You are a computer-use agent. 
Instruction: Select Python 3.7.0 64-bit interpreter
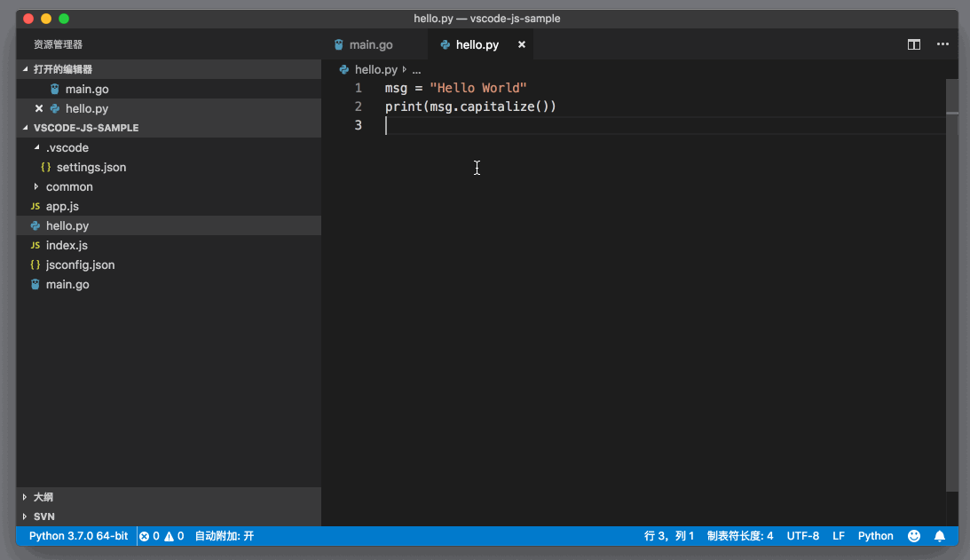point(78,536)
